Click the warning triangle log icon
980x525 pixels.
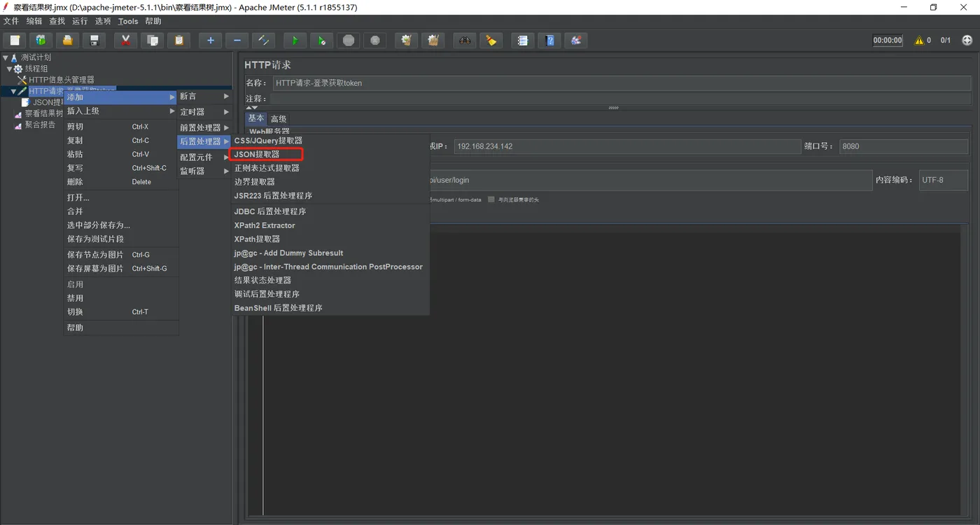(x=919, y=41)
